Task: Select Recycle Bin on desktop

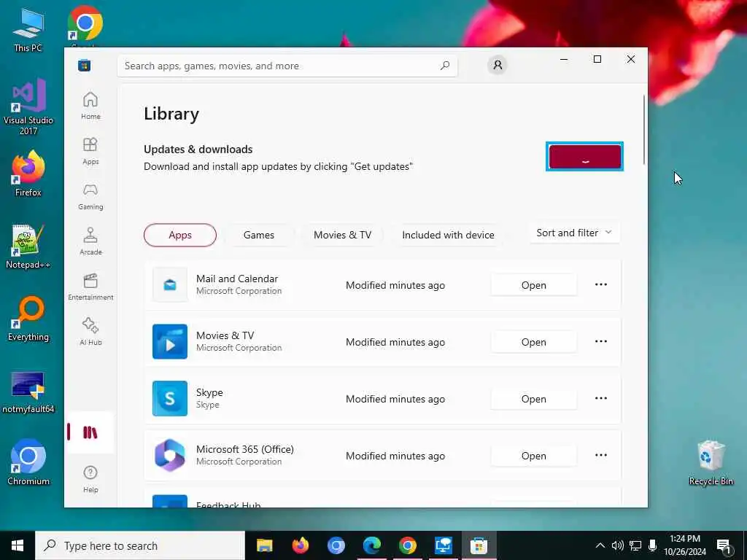Action: pos(711,463)
